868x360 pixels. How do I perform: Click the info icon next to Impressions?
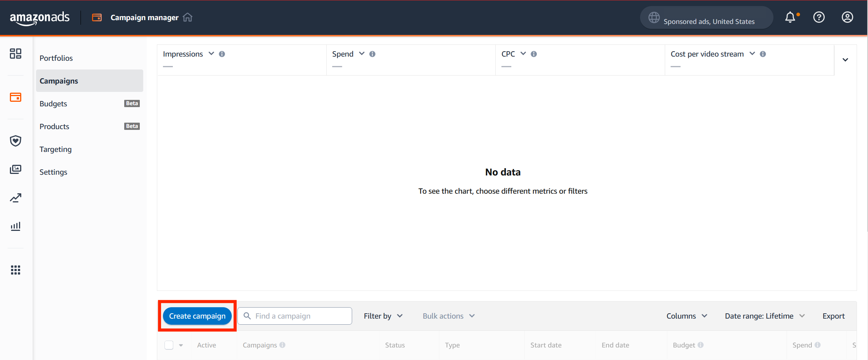(x=222, y=54)
